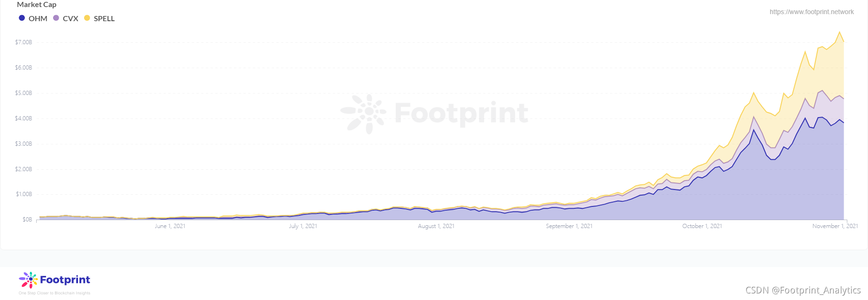Select the November 1, 2021 axis label
This screenshot has width=868, height=300.
(835, 226)
